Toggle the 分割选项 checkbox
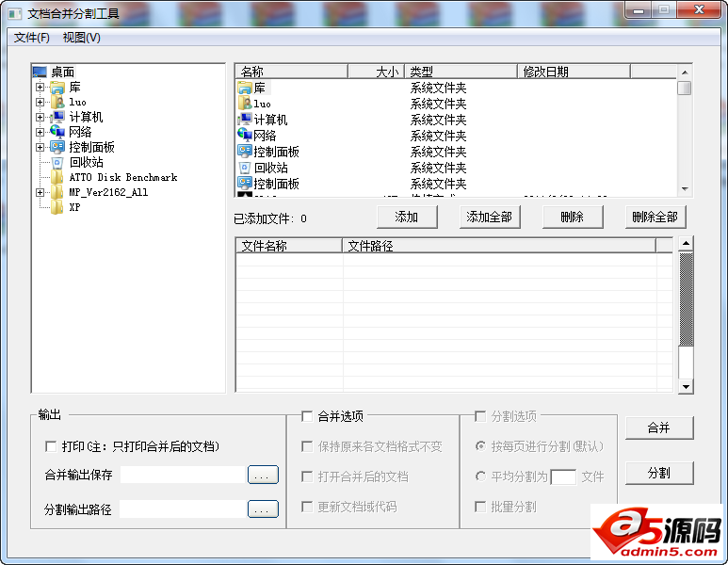The width and height of the screenshot is (728, 565). point(480,416)
